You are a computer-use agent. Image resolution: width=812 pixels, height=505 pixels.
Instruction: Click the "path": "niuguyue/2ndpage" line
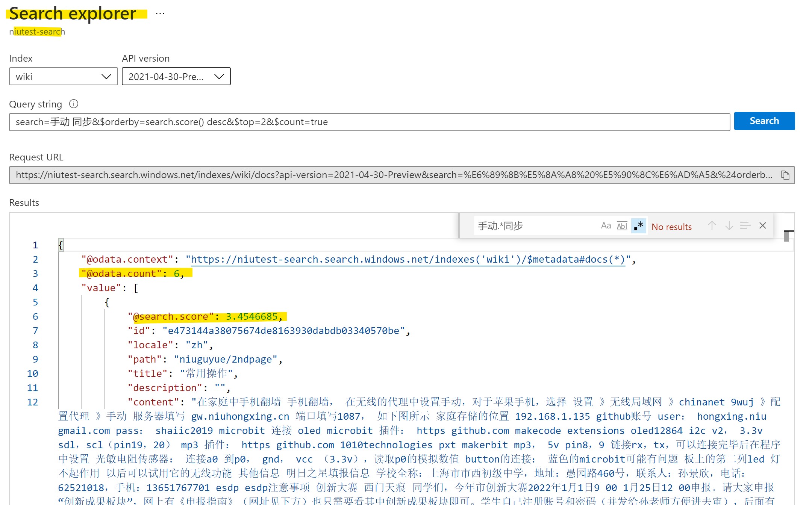pos(205,359)
